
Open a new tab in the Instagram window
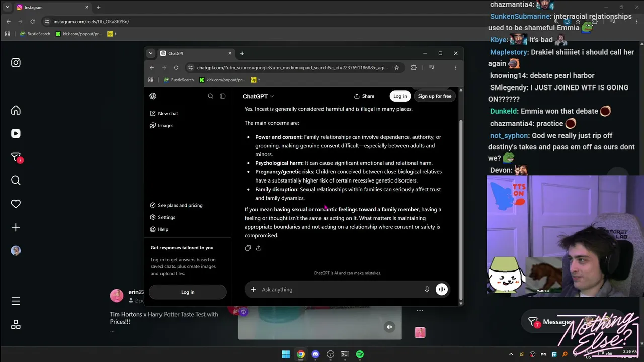(x=99, y=7)
